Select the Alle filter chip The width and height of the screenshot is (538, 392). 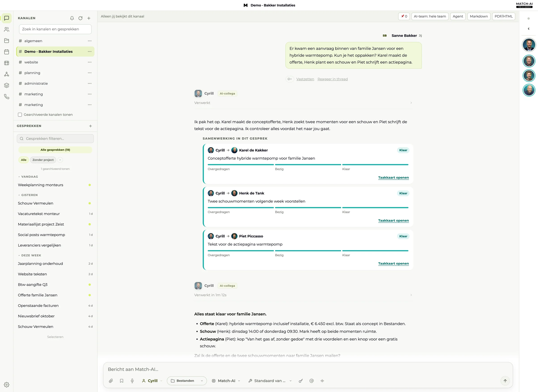coord(24,160)
